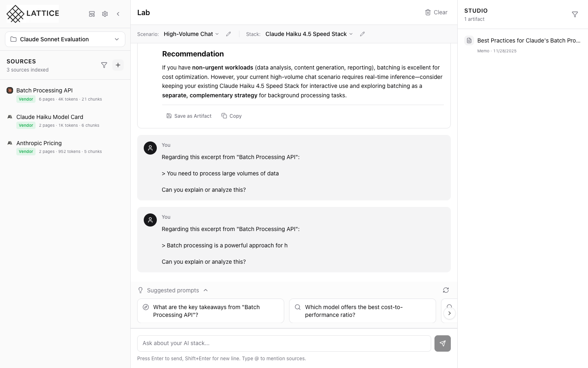Image resolution: width=588 pixels, height=368 pixels.
Task: Save the recommendation as an Artifact
Action: click(x=189, y=116)
